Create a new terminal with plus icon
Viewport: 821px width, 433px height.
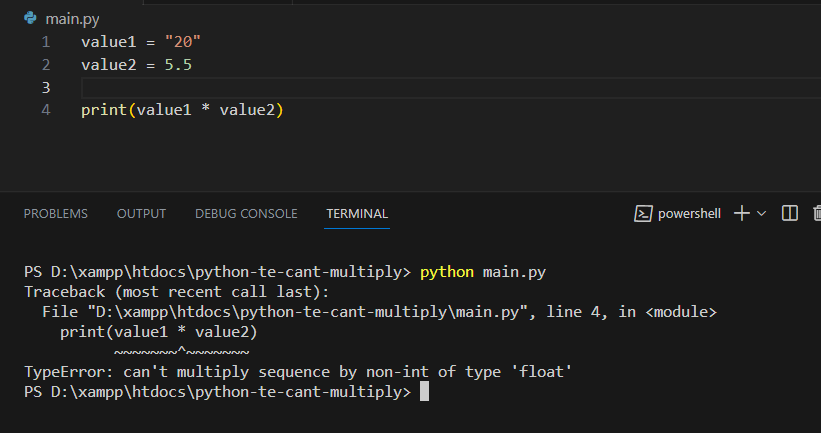point(741,213)
